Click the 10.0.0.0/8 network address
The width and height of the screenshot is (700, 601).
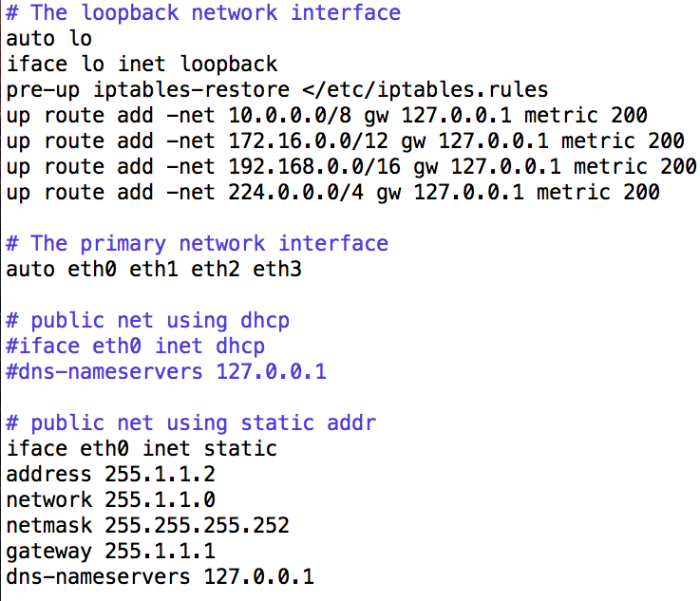(x=290, y=116)
